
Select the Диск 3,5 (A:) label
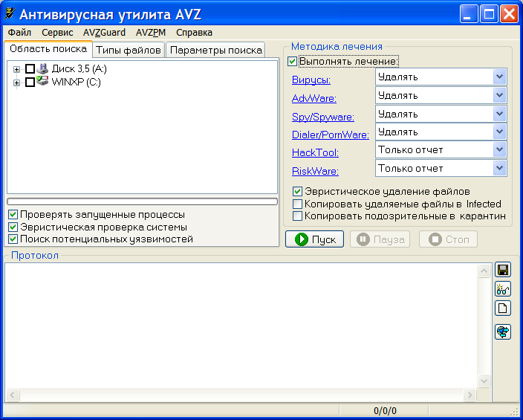[x=79, y=69]
